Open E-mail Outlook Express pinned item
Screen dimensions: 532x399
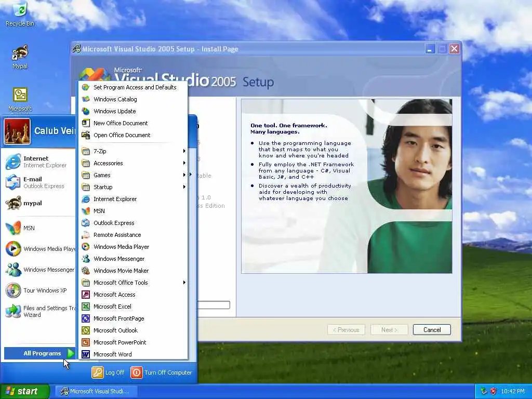pyautogui.click(x=38, y=182)
